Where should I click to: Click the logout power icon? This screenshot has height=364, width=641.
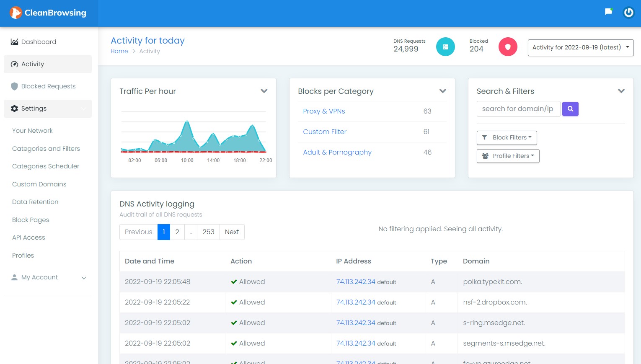(628, 13)
